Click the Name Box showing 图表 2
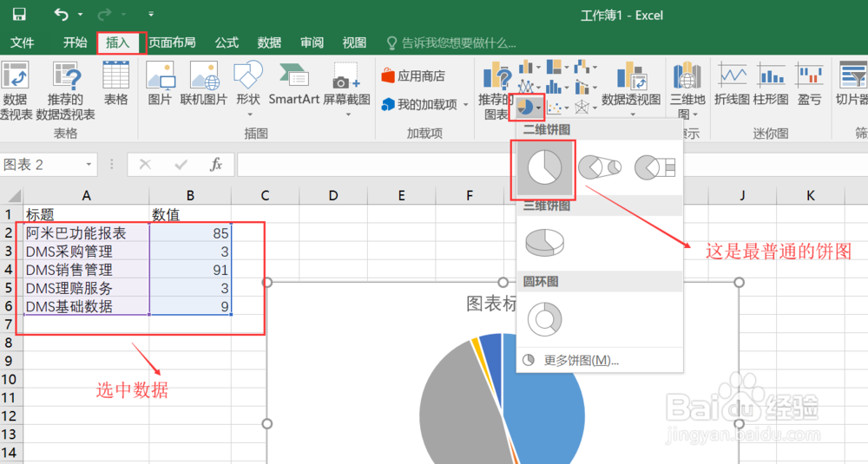The image size is (868, 464). (x=42, y=165)
